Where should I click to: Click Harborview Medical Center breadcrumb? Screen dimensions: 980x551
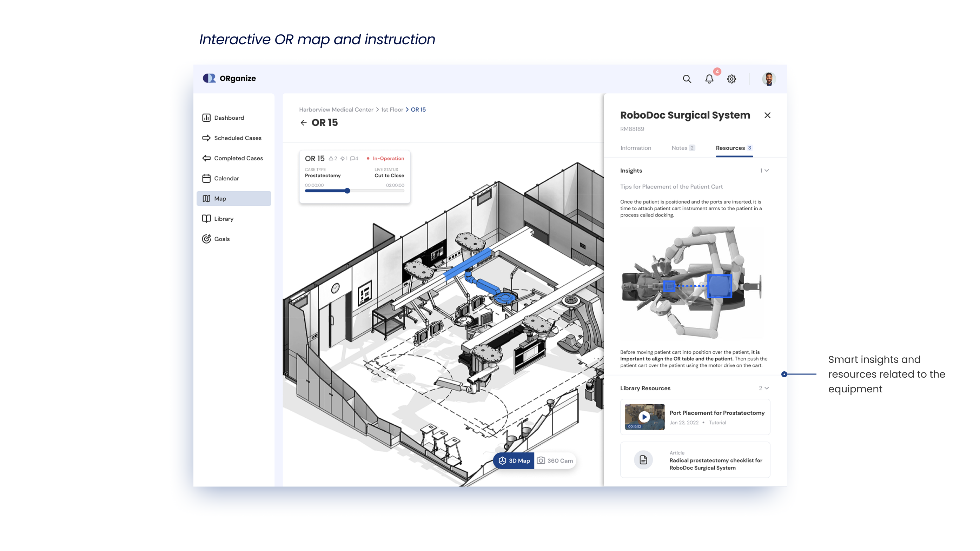click(x=336, y=109)
